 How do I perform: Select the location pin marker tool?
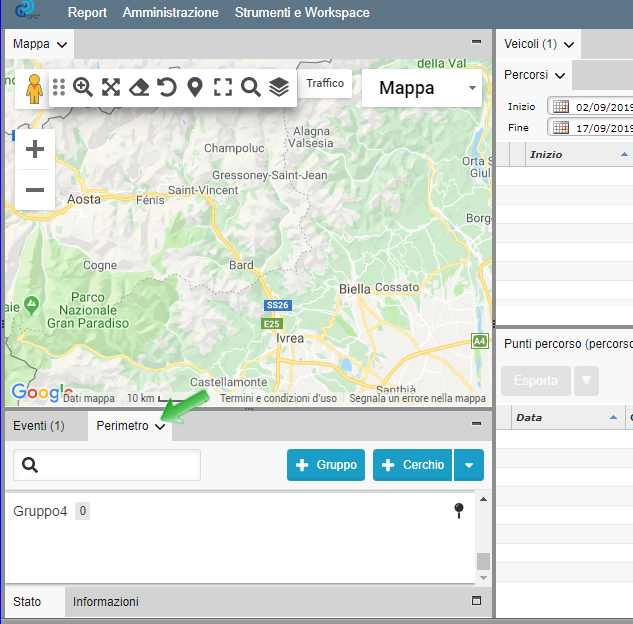pos(195,87)
